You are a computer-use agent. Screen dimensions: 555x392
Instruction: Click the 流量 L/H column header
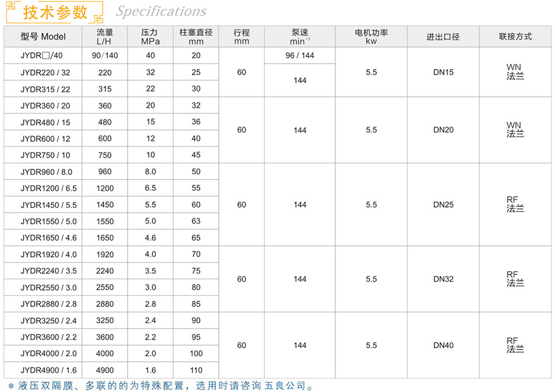(105, 36)
